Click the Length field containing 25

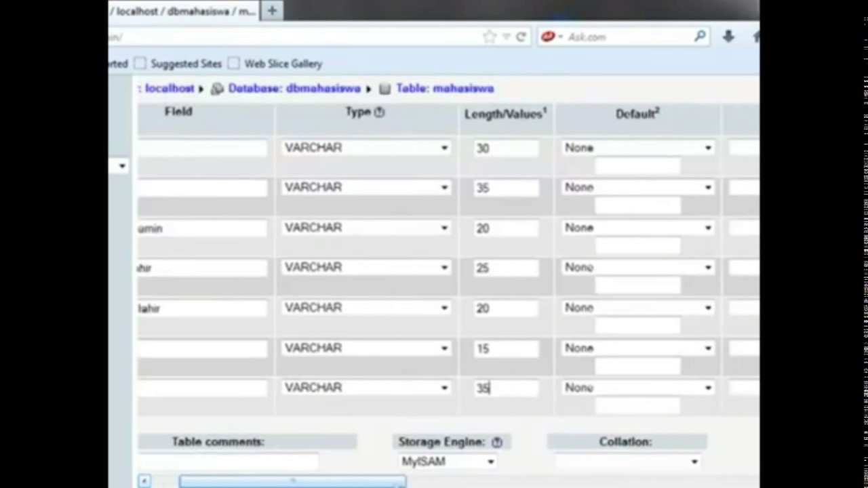point(506,268)
